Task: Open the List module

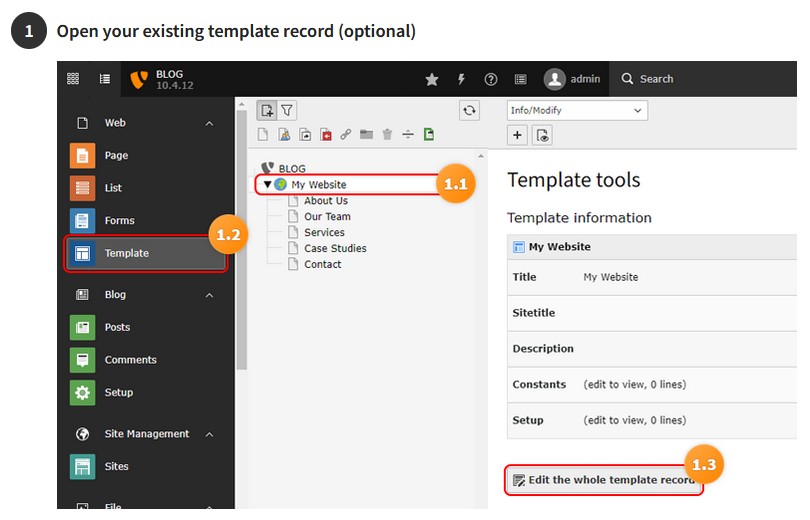Action: pyautogui.click(x=145, y=188)
